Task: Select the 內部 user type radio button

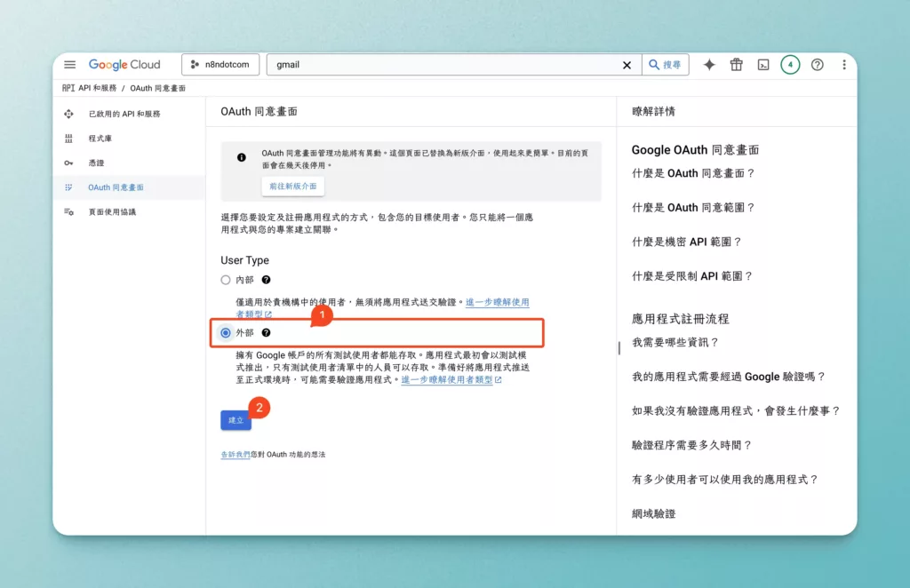Action: (x=226, y=280)
